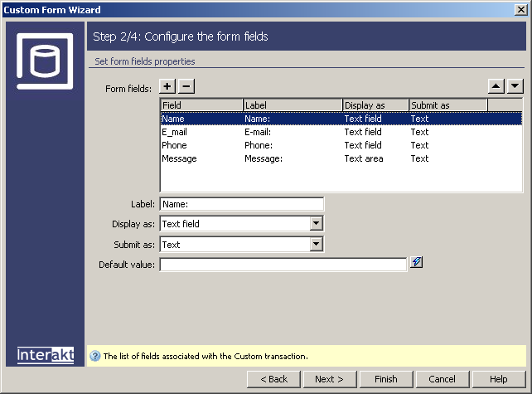The image size is (532, 394).
Task: Click the minus button to remove a field
Action: [186, 86]
